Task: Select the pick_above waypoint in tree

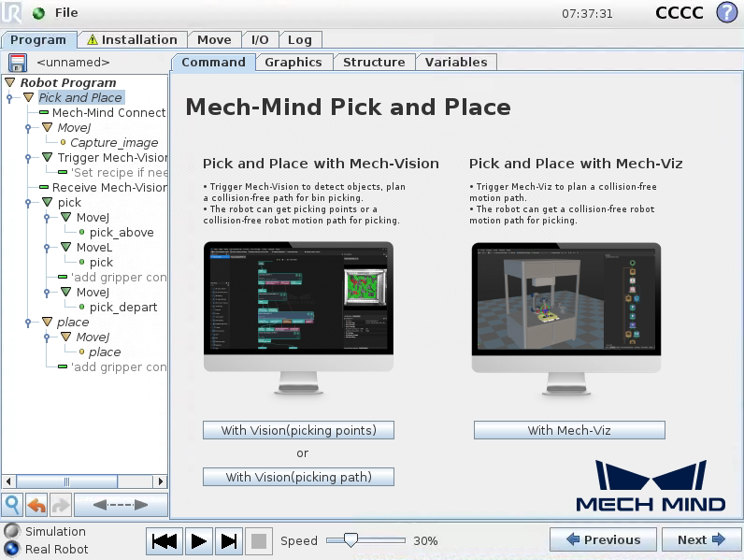Action: (x=122, y=233)
